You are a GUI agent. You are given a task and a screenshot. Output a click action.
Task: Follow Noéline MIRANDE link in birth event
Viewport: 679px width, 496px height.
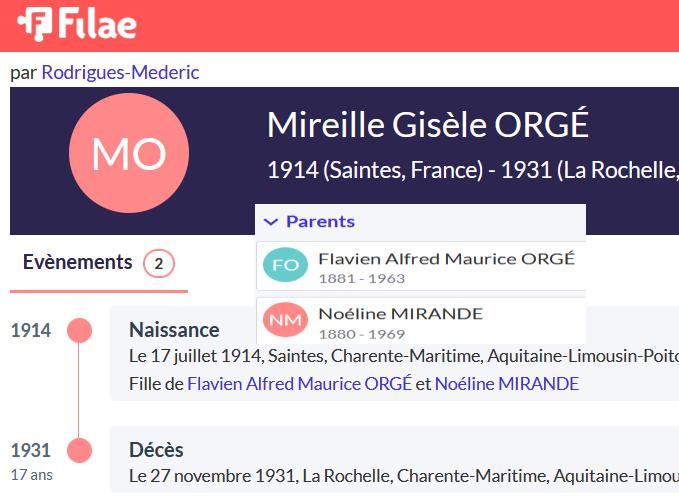pos(507,384)
